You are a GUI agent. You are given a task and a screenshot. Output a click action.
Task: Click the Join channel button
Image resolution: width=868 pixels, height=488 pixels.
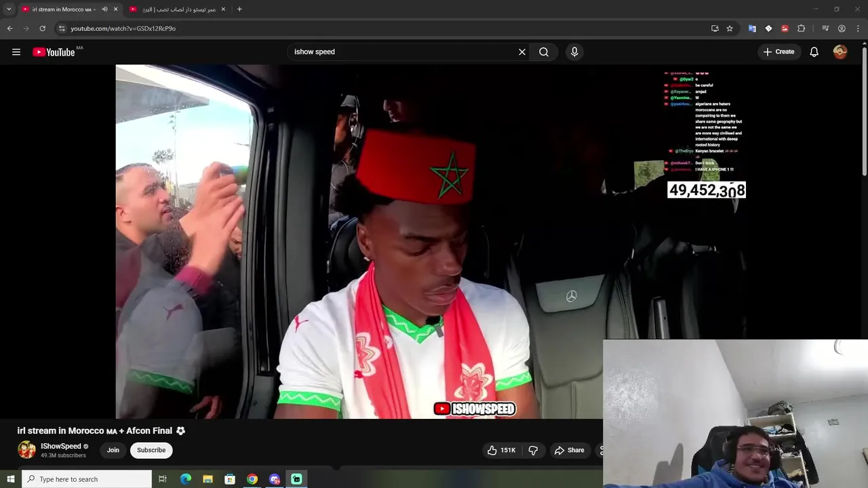tap(113, 450)
